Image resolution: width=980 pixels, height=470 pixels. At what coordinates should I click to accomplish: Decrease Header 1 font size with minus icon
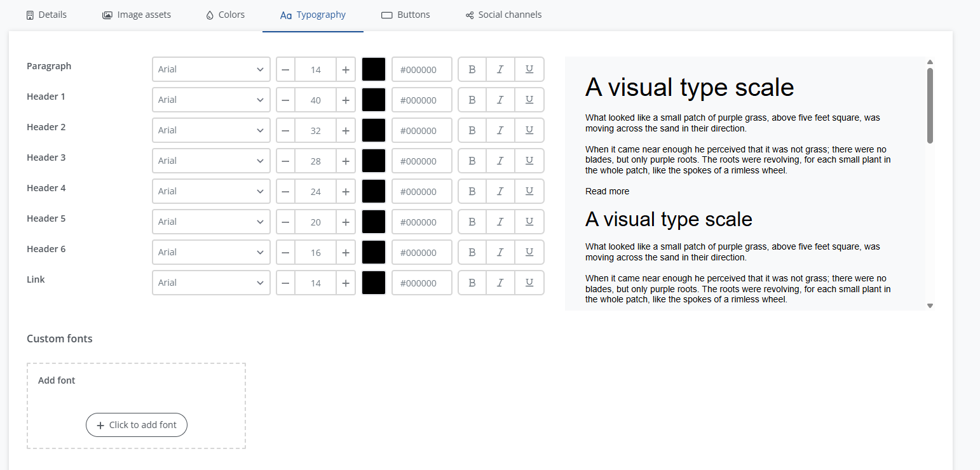pyautogui.click(x=285, y=100)
